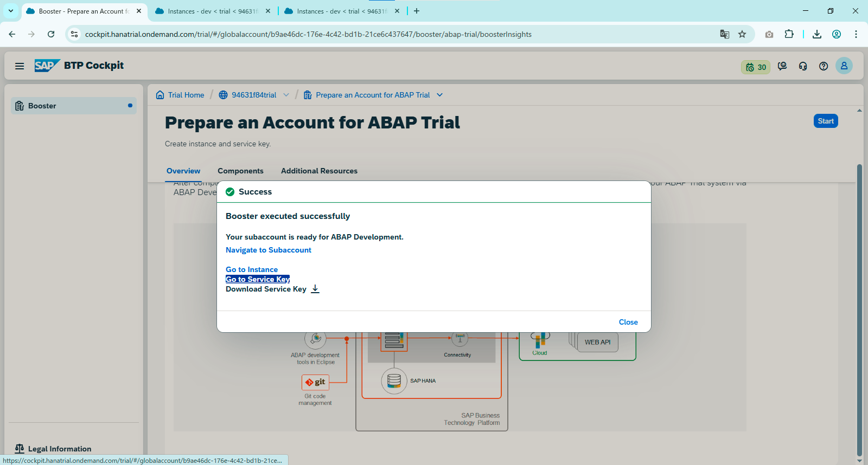The height and width of the screenshot is (465, 868).
Task: Click the WEB API box in diagram
Action: tap(597, 342)
